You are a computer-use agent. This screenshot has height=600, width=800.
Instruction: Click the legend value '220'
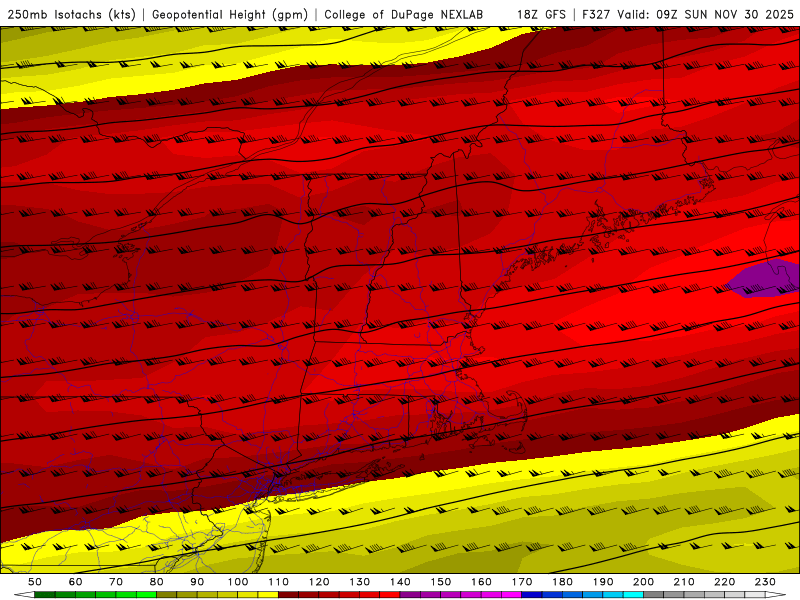724,582
